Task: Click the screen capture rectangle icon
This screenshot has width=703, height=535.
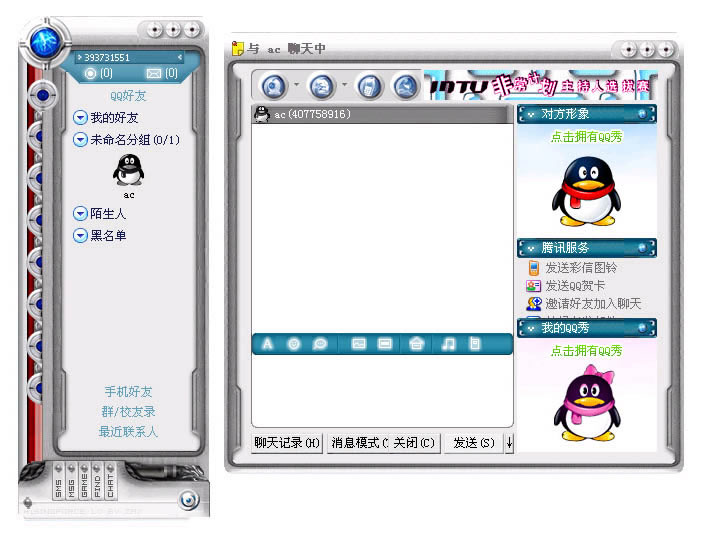Action: 385,344
